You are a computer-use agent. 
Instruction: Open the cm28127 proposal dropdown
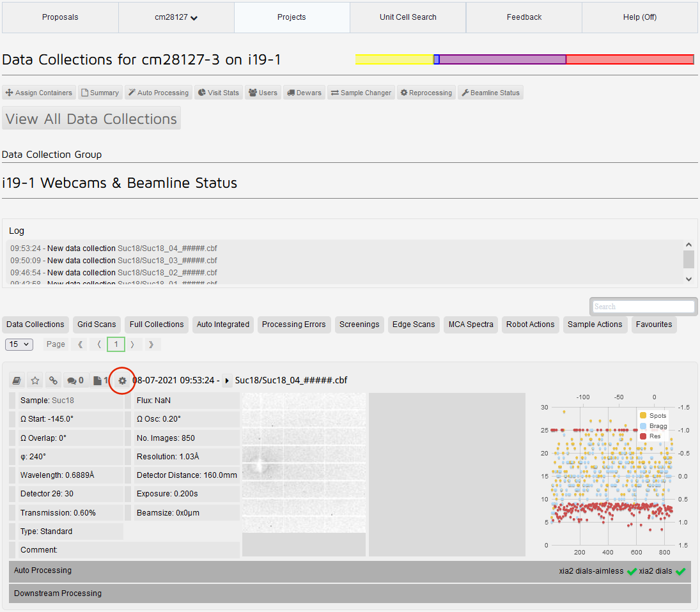[x=176, y=17]
